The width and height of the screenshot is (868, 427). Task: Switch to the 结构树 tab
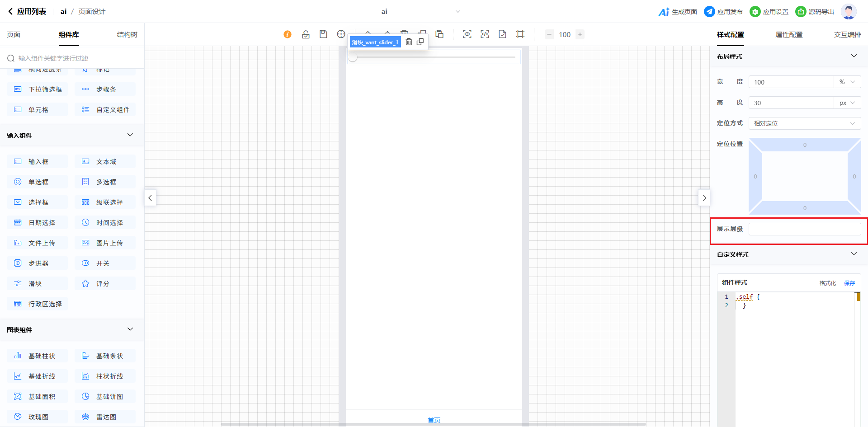127,35
